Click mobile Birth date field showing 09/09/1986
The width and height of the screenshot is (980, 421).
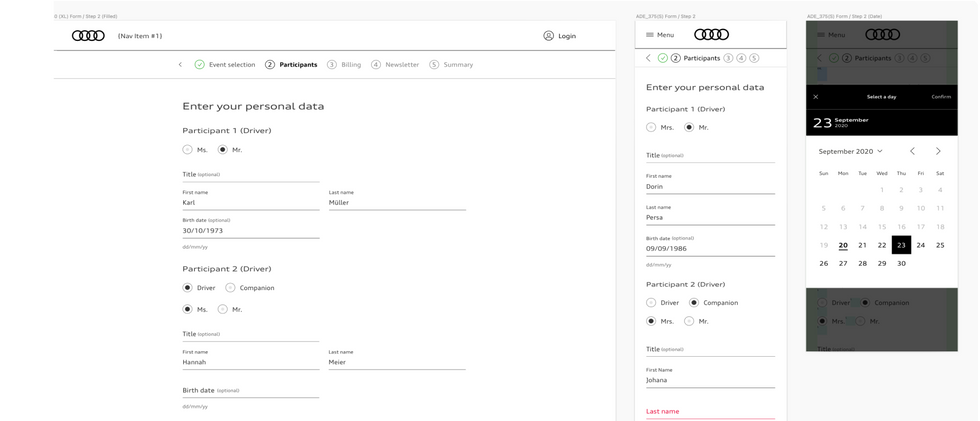coord(711,245)
